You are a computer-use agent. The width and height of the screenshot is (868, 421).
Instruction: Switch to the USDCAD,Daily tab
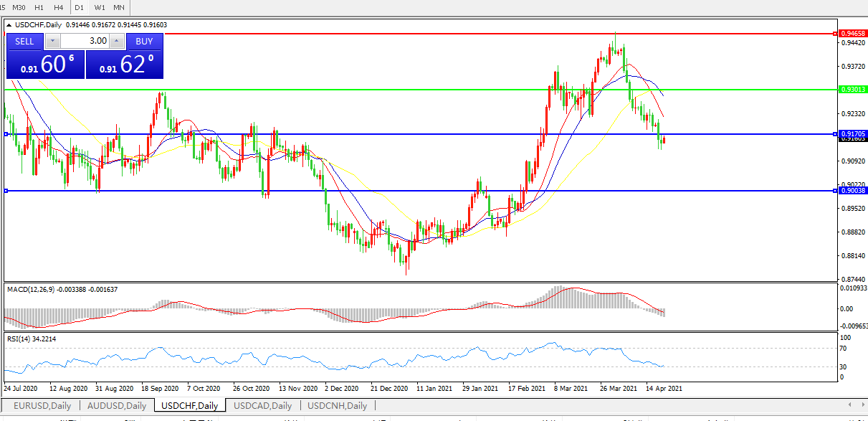262,406
